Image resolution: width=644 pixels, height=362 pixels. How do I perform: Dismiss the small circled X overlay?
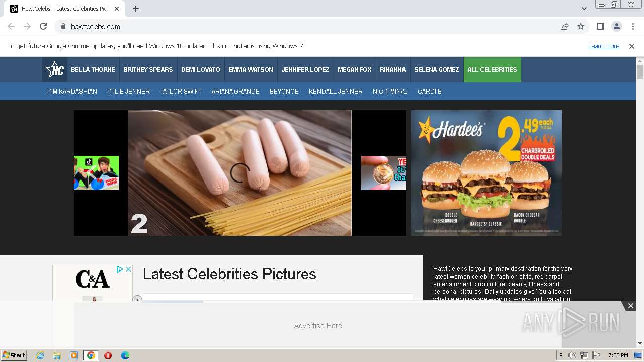click(137, 299)
